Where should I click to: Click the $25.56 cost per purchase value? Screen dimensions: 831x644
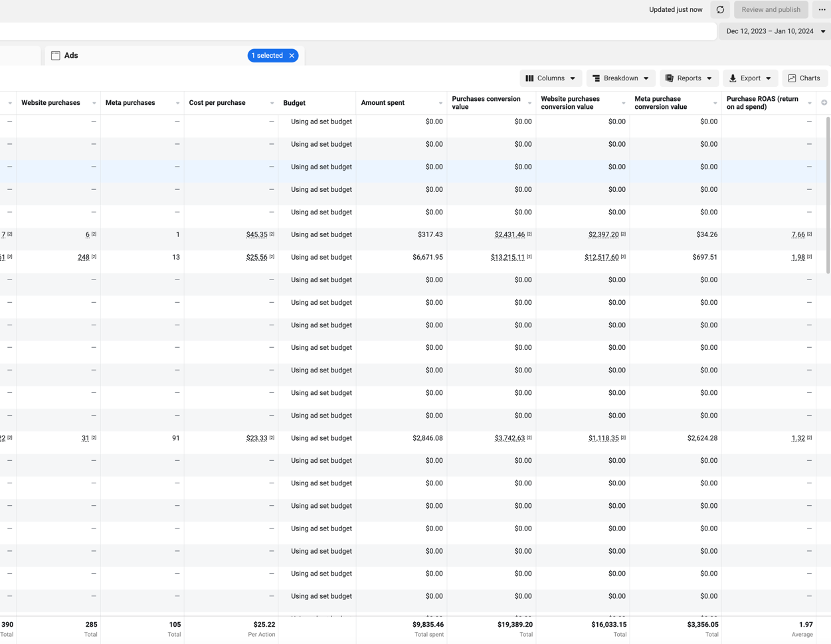click(x=256, y=258)
